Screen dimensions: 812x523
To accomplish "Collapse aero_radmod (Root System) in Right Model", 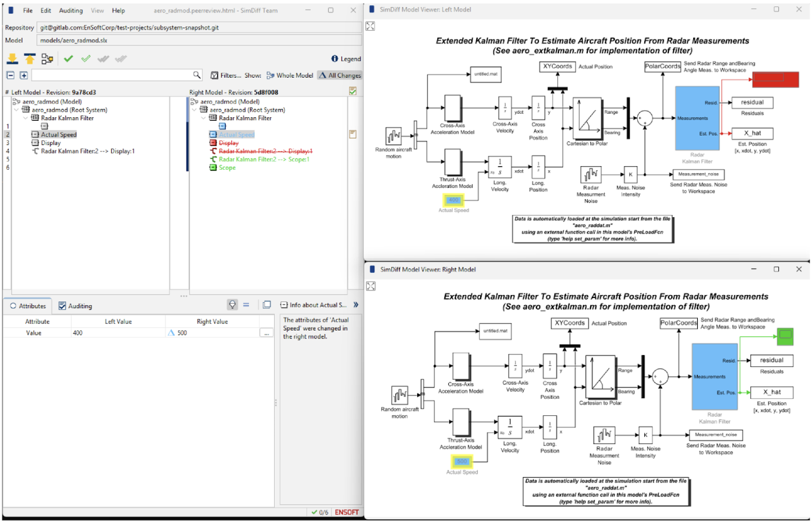I will tap(194, 110).
